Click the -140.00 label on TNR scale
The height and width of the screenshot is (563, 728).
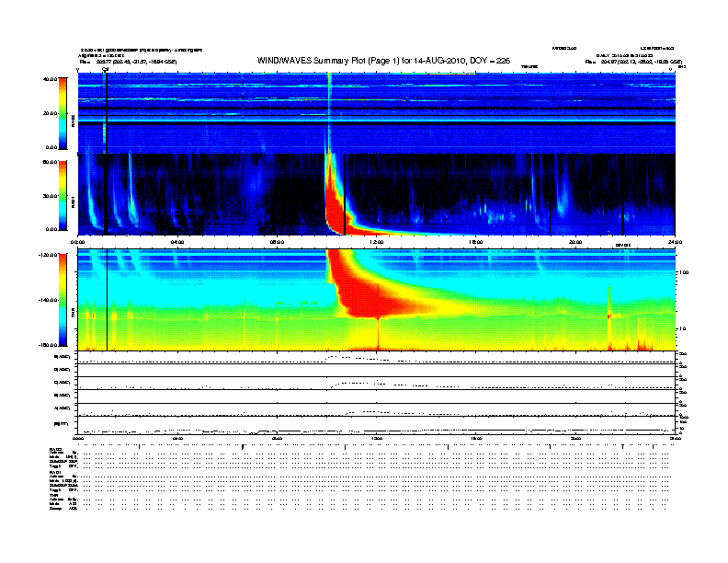[49, 300]
